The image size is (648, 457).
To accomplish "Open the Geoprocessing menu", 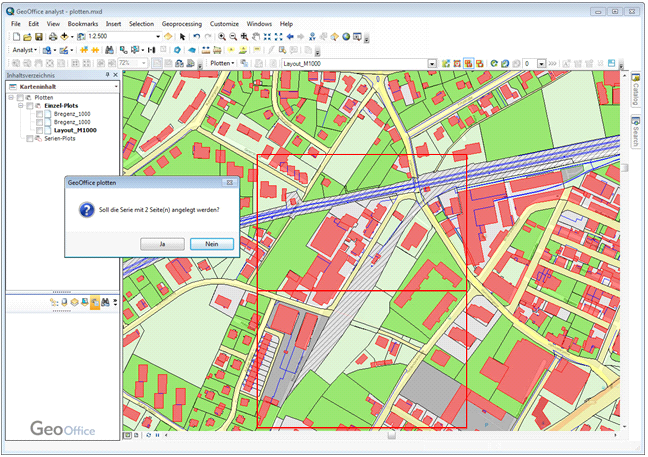I will coord(182,23).
